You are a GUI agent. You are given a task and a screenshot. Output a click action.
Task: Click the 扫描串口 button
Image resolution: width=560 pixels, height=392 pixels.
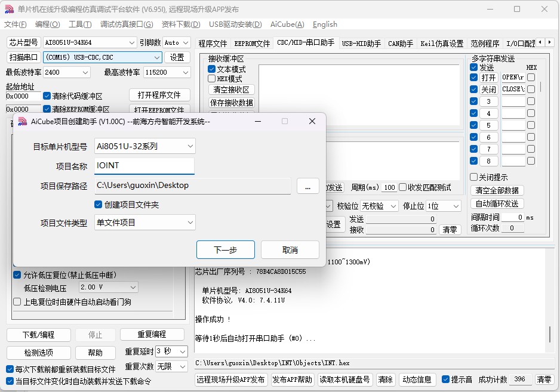[x=23, y=57]
